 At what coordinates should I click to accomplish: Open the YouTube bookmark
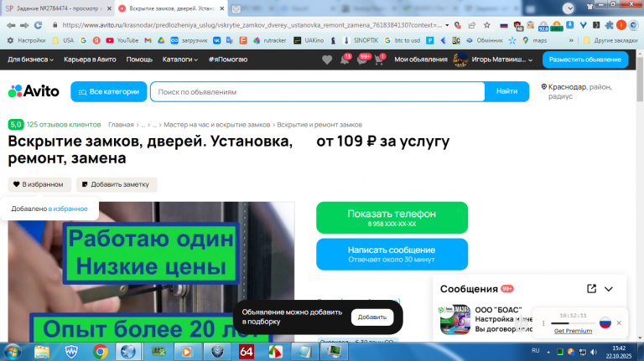(x=122, y=40)
